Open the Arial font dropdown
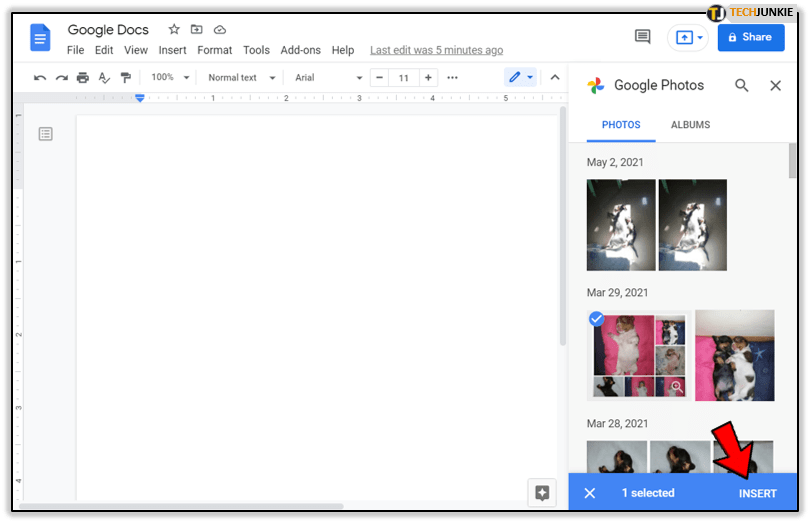 (x=329, y=78)
